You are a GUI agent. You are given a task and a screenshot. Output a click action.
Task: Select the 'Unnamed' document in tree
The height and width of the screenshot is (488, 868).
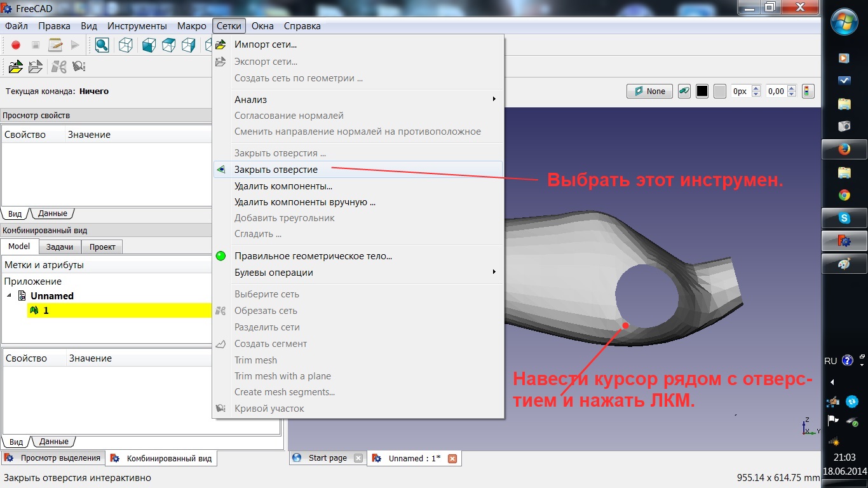pos(52,296)
